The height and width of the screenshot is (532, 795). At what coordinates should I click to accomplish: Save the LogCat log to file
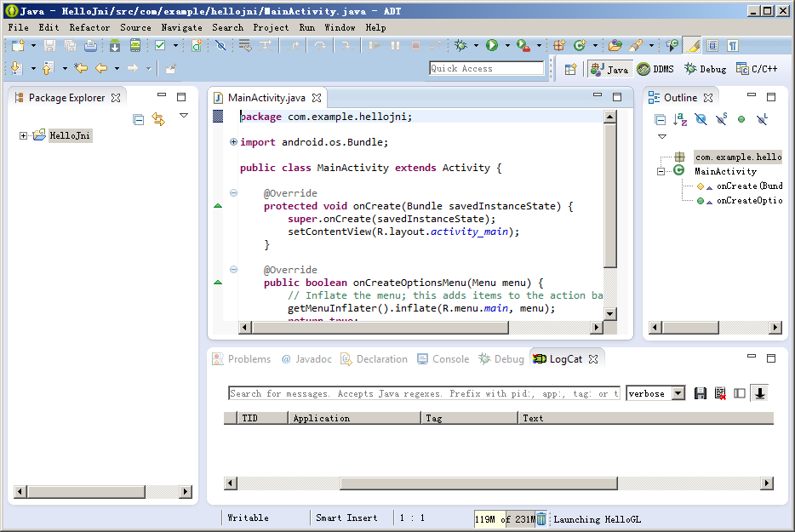[701, 393]
